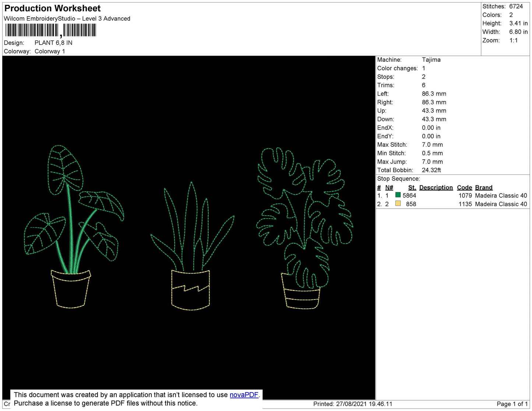Click the 'Colorway 1' value
The image size is (532, 411).
(50, 51)
